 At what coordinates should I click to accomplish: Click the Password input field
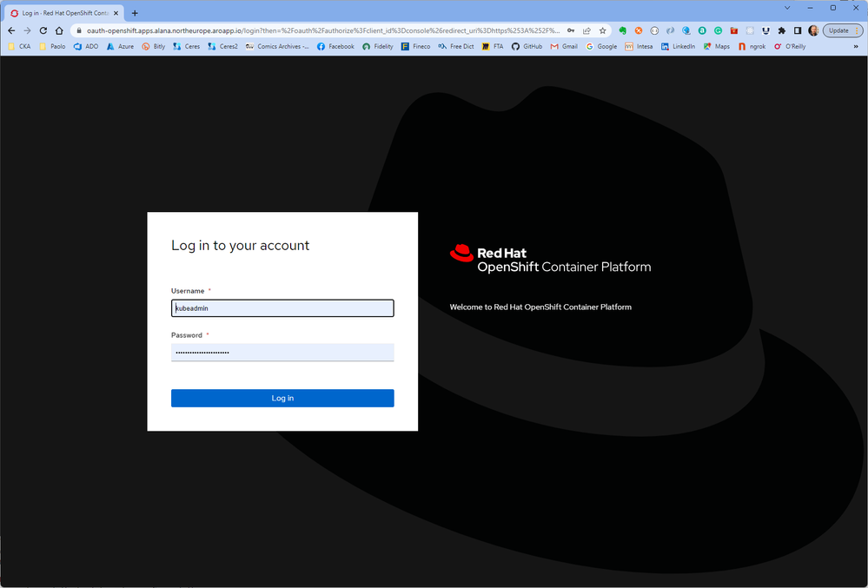pyautogui.click(x=282, y=353)
